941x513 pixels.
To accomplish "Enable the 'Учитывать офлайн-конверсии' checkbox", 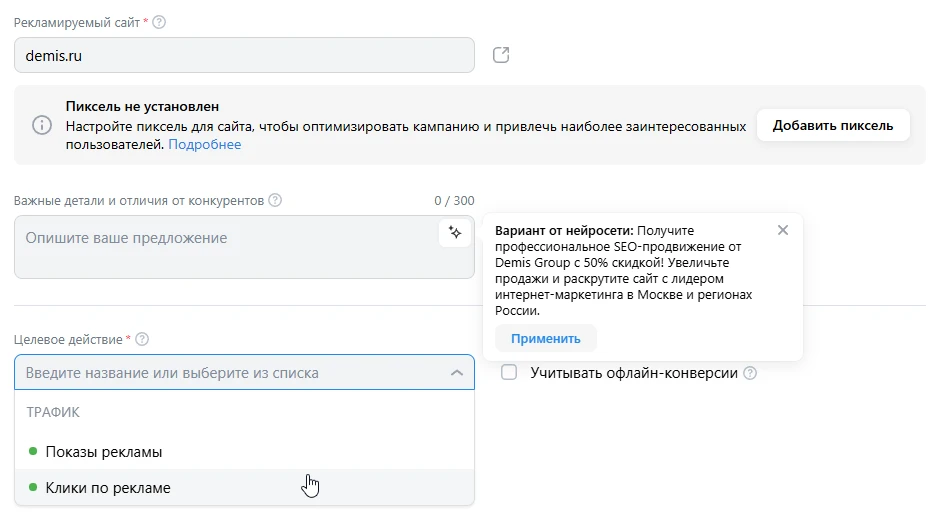I will (509, 373).
